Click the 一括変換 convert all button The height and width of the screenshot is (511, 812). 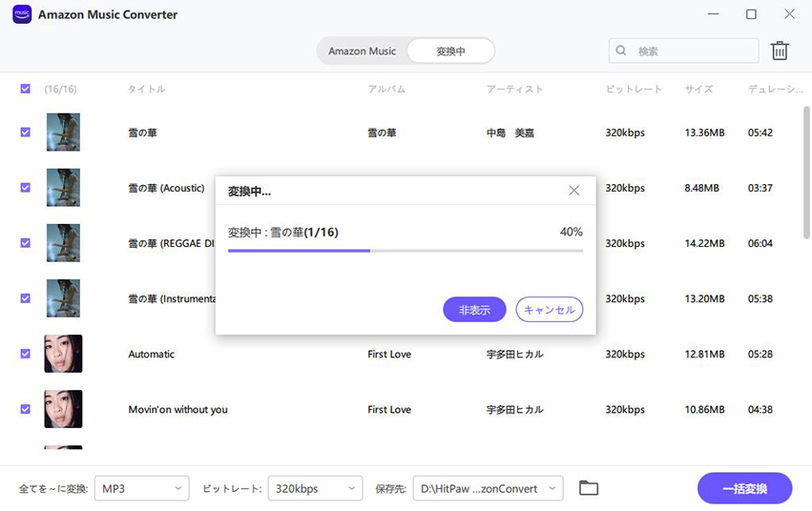point(744,488)
